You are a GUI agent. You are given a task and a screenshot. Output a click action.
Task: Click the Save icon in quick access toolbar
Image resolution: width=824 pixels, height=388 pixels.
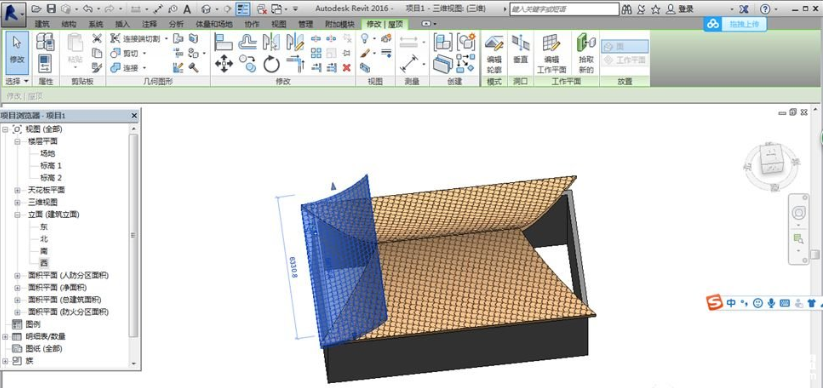pos(51,9)
